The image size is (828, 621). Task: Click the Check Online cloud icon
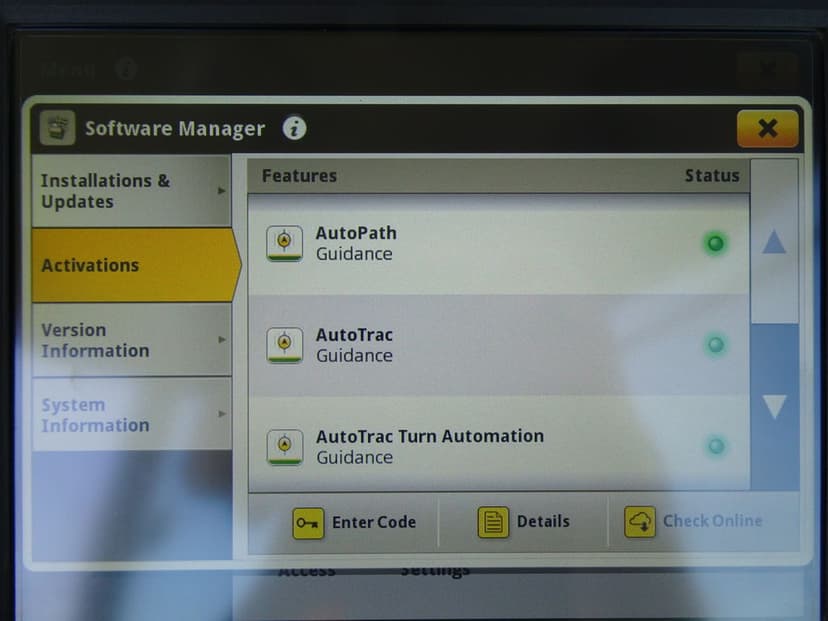(x=640, y=522)
